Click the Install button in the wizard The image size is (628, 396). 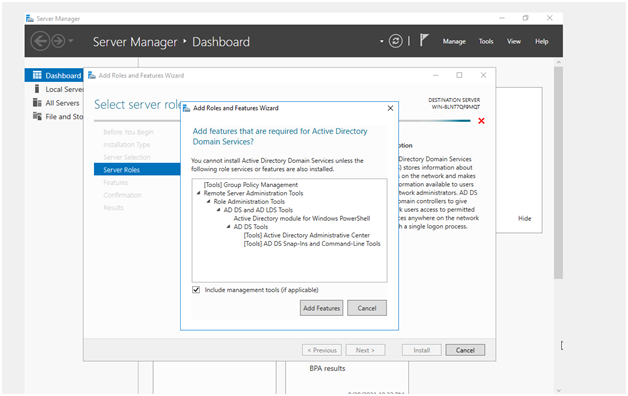421,350
